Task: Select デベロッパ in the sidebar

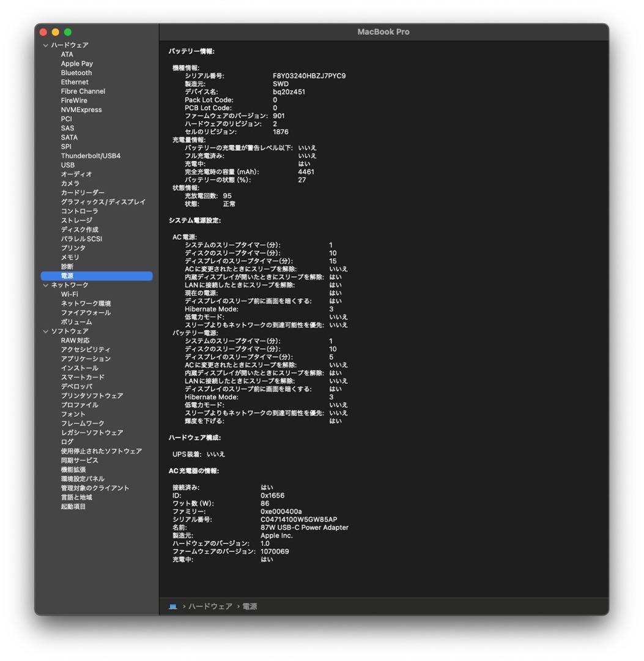Action: click(76, 387)
